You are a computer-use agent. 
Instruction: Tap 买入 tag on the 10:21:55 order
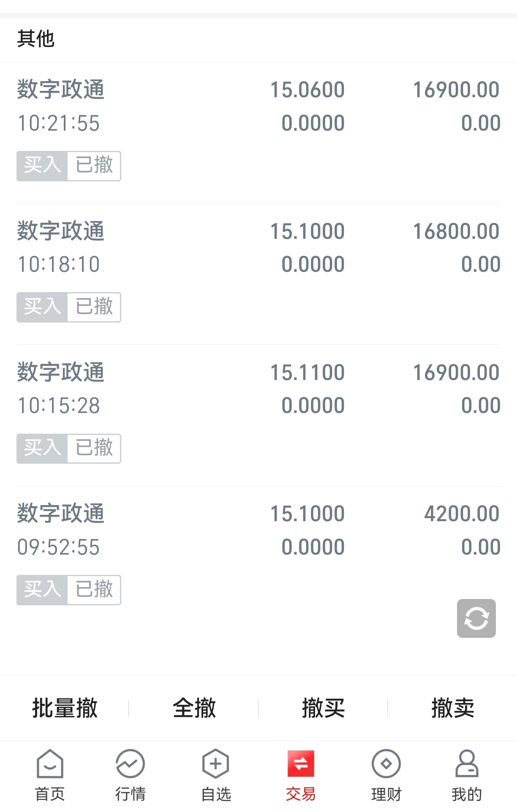[x=42, y=166]
